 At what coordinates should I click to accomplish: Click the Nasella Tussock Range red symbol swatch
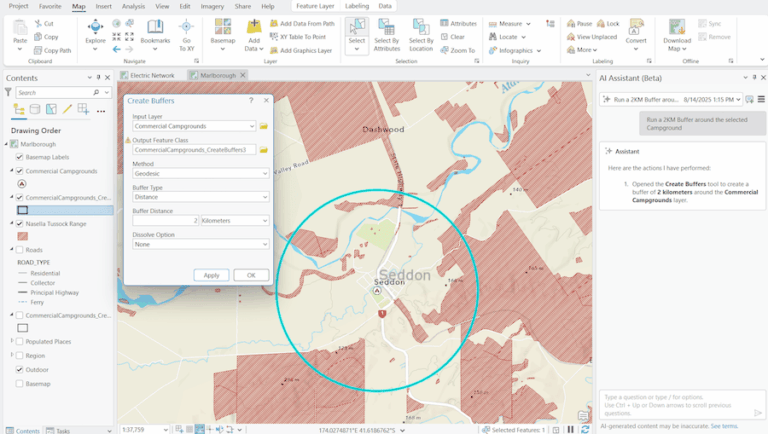click(x=23, y=236)
